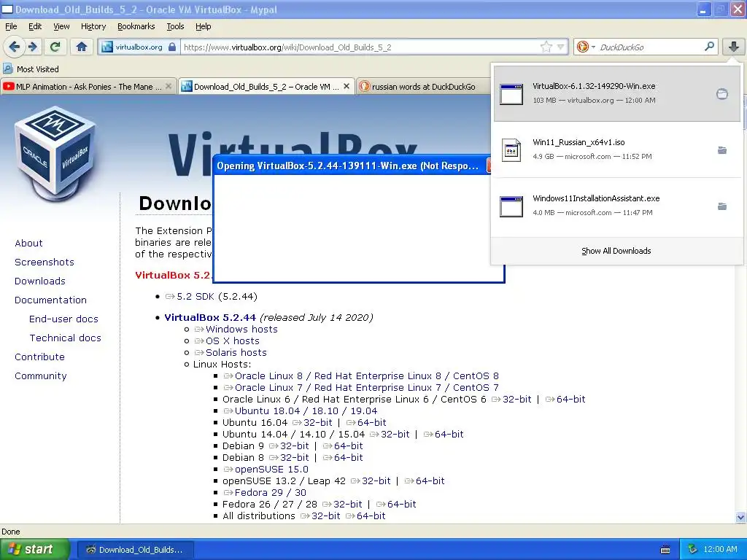Screen dimensions: 747x560
Task: Go forward with the forward arrow button
Action: coord(32,47)
